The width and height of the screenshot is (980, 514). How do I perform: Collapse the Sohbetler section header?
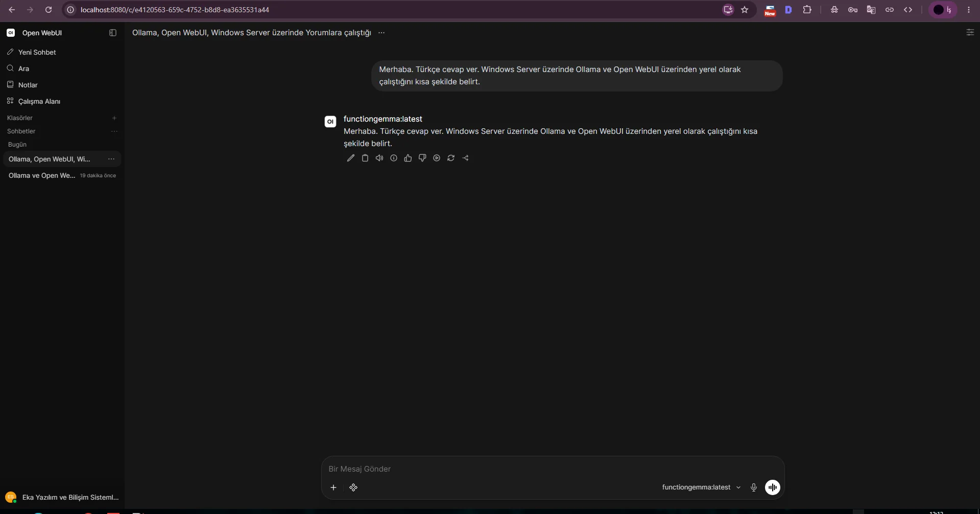tap(21, 131)
